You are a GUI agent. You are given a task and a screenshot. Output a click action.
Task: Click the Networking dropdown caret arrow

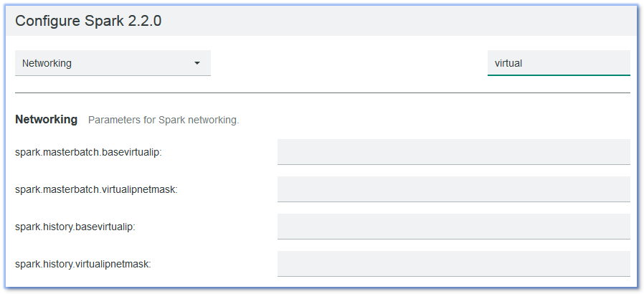click(197, 63)
